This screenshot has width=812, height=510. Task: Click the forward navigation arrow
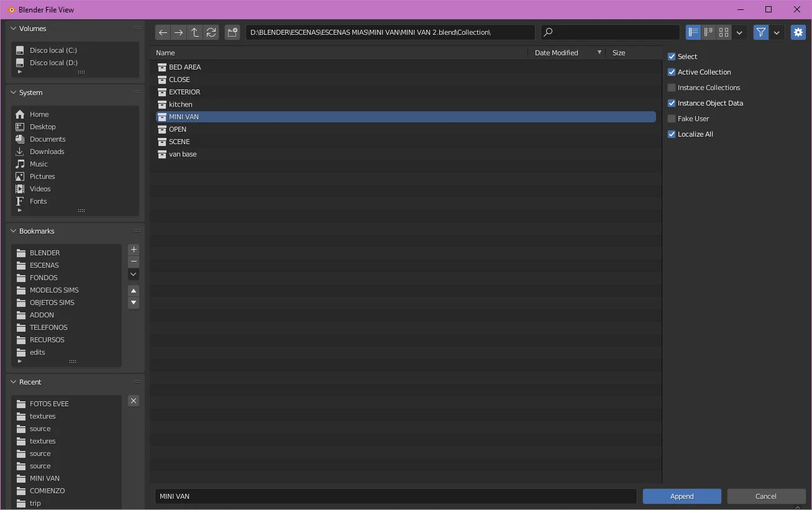click(x=179, y=32)
